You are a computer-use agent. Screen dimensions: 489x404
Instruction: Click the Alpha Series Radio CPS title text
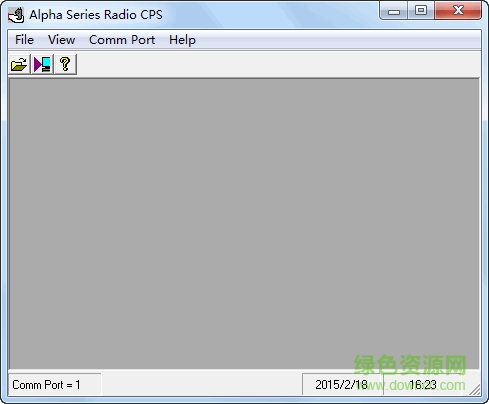[x=96, y=15]
